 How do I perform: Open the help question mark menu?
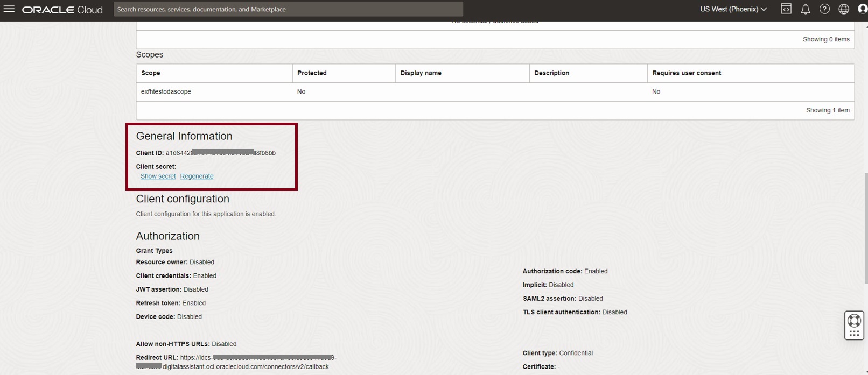click(x=824, y=9)
